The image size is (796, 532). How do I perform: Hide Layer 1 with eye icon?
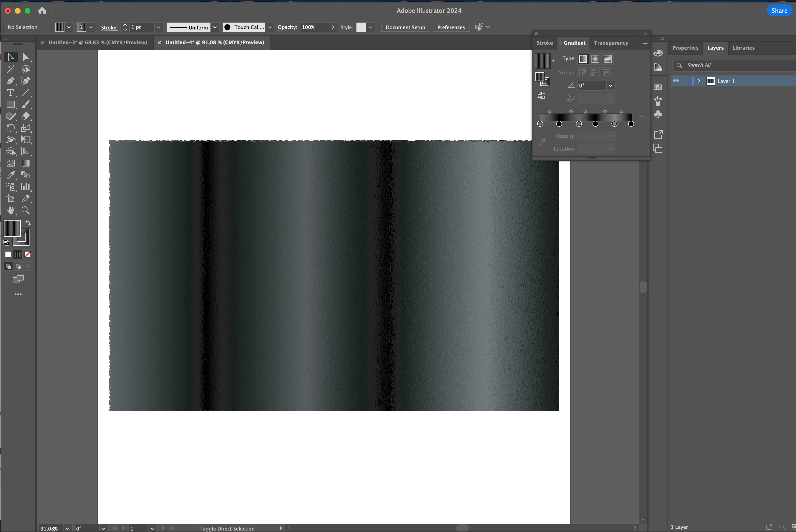676,81
